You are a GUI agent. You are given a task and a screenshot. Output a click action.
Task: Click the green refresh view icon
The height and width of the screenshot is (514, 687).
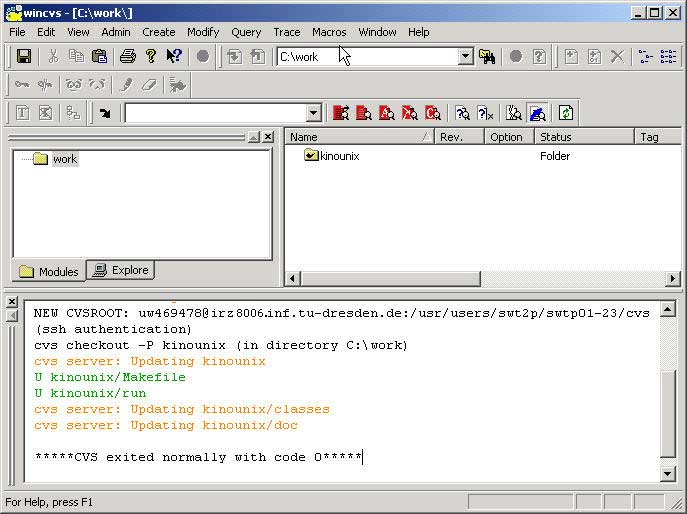click(x=566, y=113)
